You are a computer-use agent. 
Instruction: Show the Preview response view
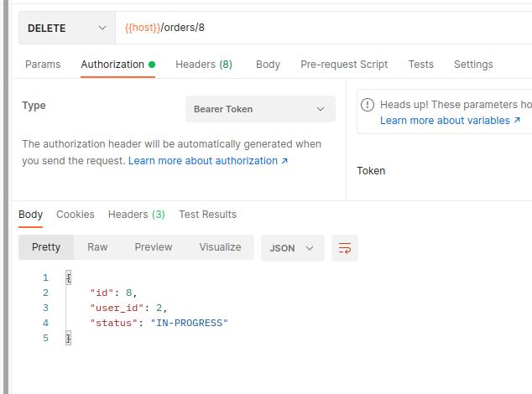tap(154, 247)
